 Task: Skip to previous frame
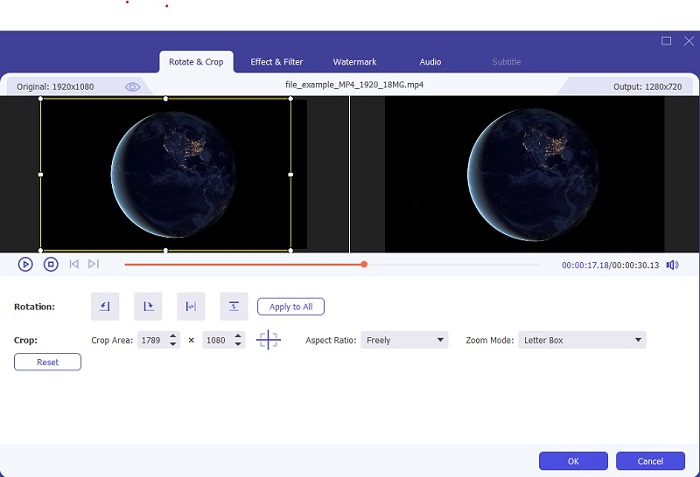74,264
